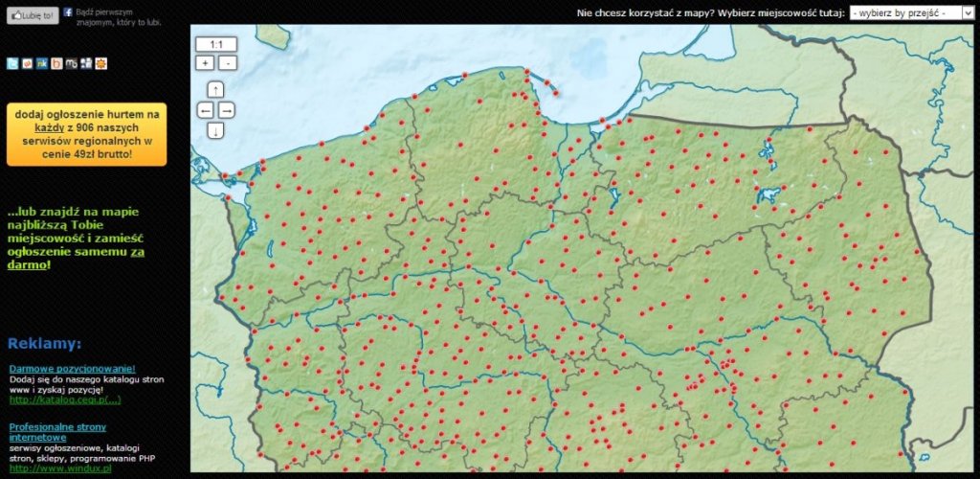Pan the map up with arrow
The image size is (980, 479).
coord(215,90)
